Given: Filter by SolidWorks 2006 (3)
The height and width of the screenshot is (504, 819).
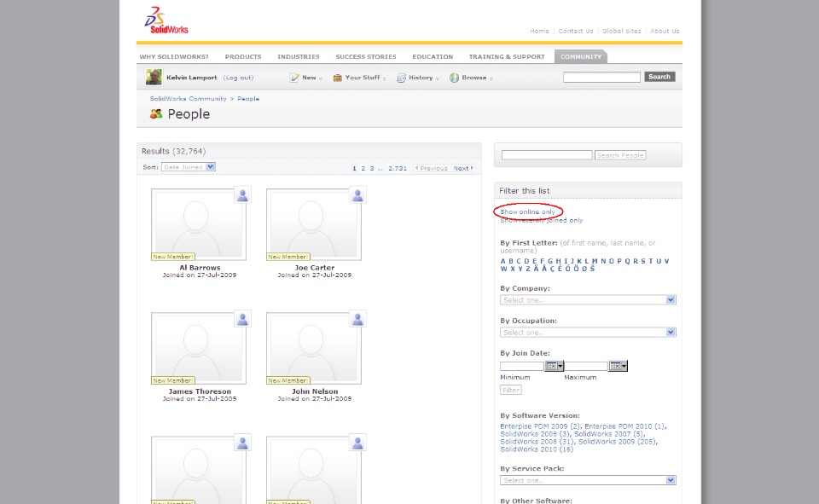Looking at the screenshot, I should [535, 434].
